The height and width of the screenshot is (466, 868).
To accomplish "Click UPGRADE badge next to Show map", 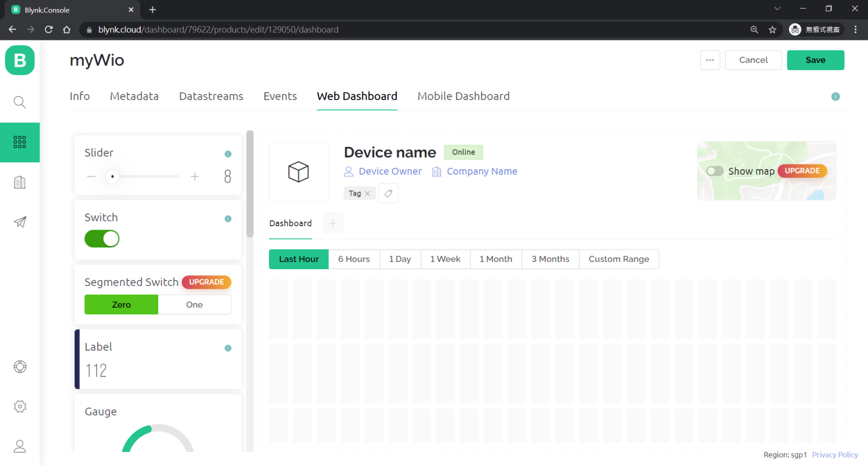I will tap(802, 171).
